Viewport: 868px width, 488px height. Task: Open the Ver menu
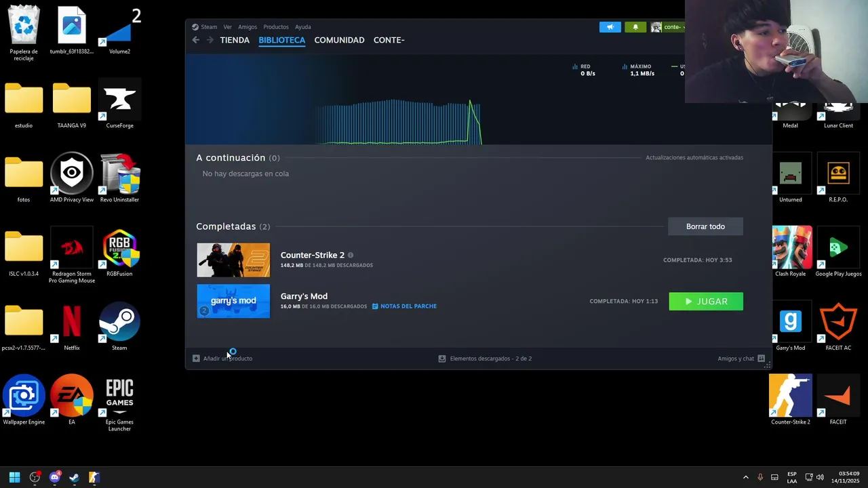coord(228,27)
